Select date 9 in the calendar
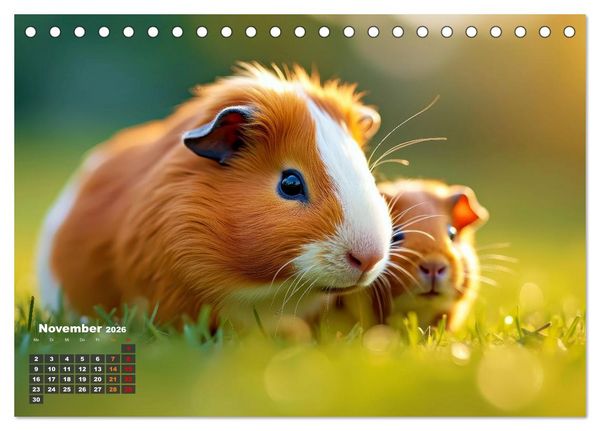 point(36,369)
